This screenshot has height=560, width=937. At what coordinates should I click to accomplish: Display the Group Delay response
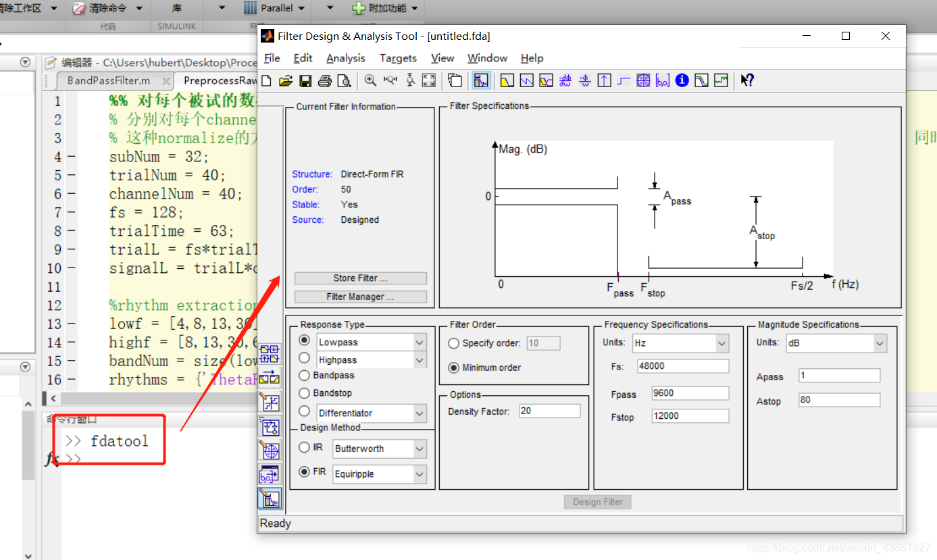point(565,80)
